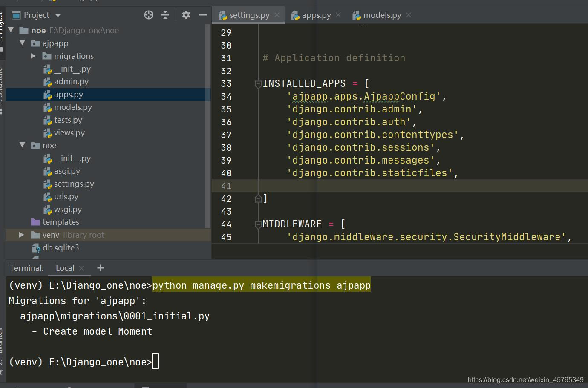Image resolution: width=588 pixels, height=388 pixels.
Task: Select __init__.py under ajpapp
Action: click(72, 69)
